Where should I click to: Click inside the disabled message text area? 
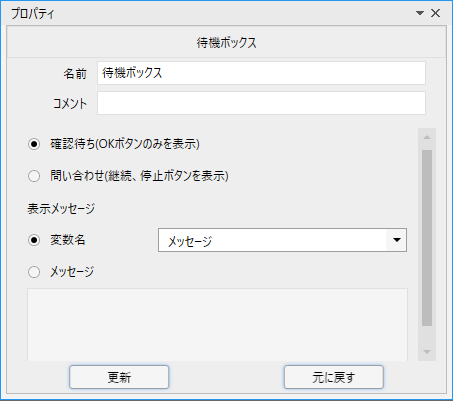(x=217, y=325)
